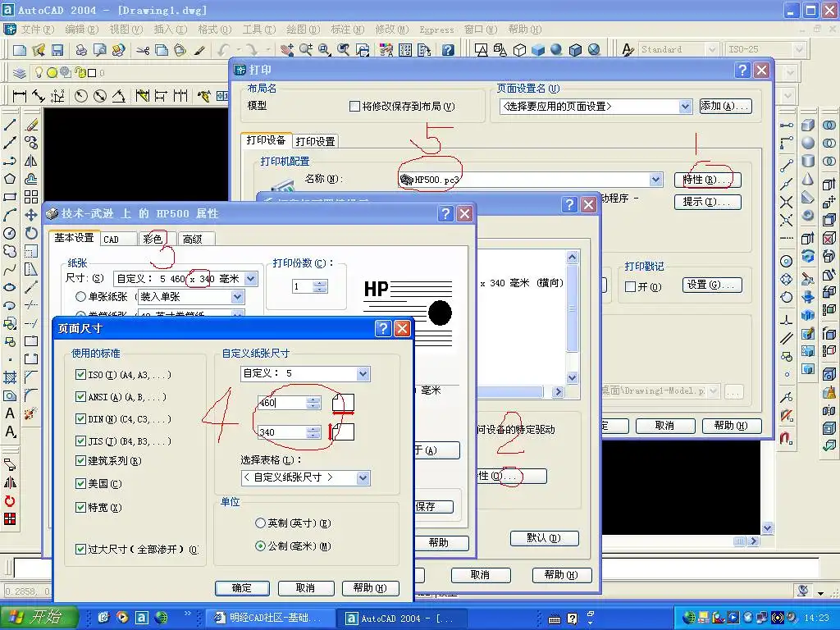Toggle the 特宽 checkbox

tap(81, 507)
